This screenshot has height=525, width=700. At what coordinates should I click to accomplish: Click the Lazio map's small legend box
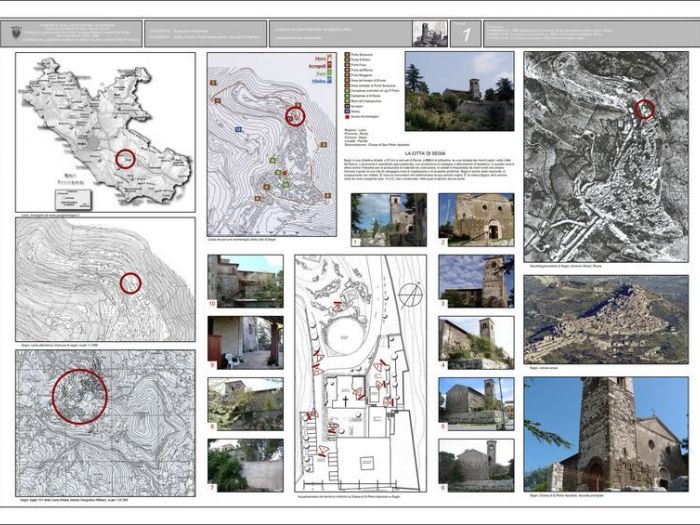(73, 199)
